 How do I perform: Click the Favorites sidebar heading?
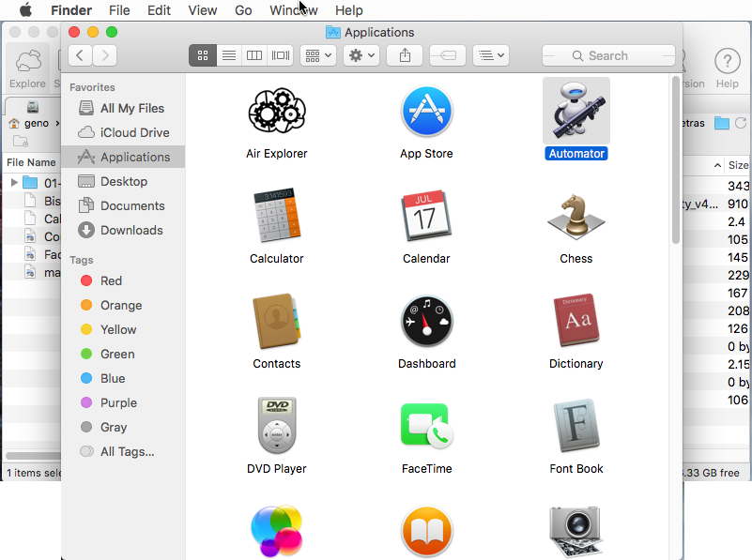pos(92,87)
